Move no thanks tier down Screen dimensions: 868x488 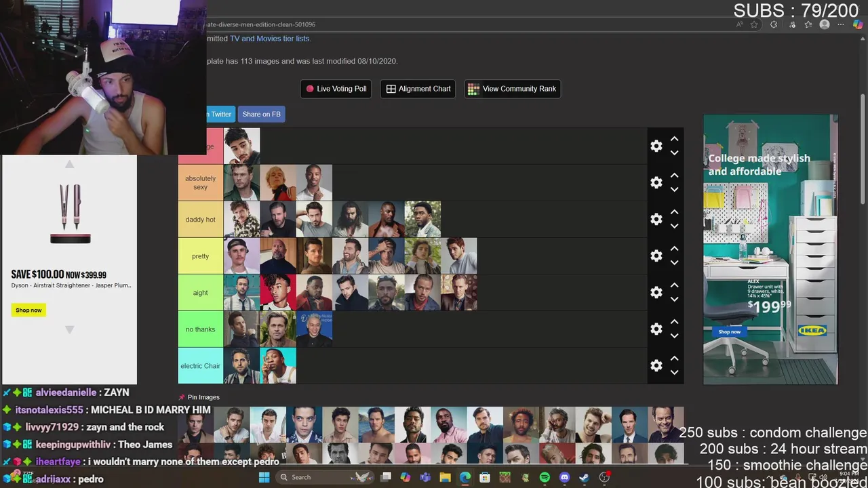pyautogui.click(x=674, y=336)
